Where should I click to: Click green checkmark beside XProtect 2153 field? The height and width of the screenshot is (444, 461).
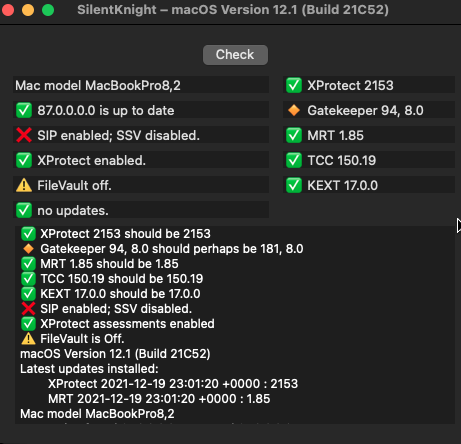pos(294,85)
